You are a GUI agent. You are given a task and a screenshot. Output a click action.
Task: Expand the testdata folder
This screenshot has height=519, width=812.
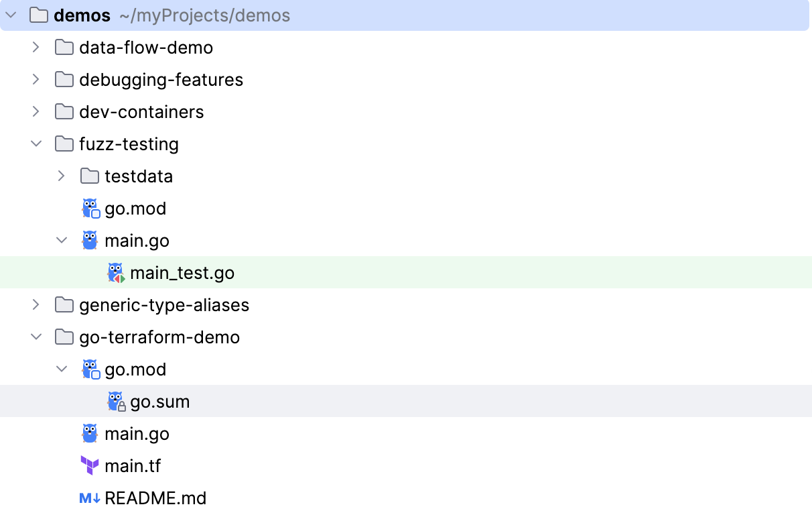coord(60,176)
